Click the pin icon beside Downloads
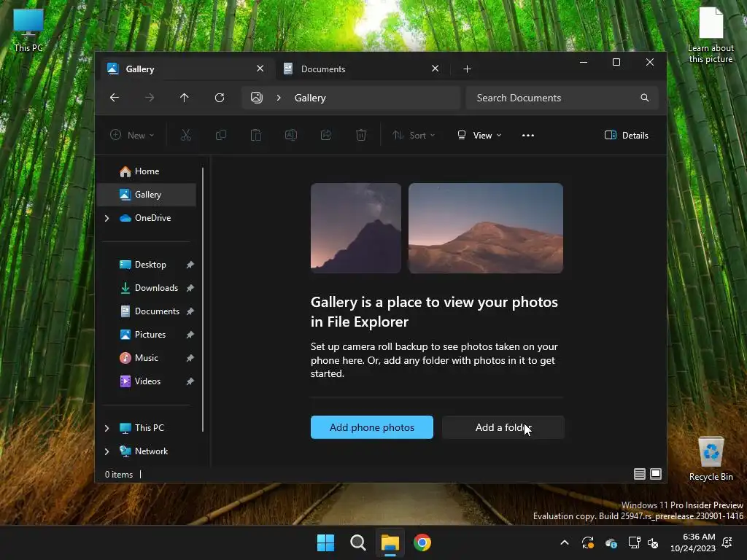Screen dimensions: 747x560 [x=190, y=288]
